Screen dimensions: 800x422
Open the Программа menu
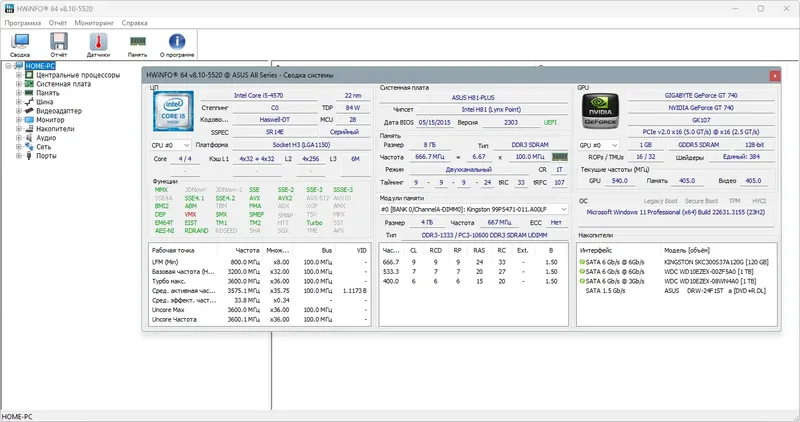tap(22, 23)
